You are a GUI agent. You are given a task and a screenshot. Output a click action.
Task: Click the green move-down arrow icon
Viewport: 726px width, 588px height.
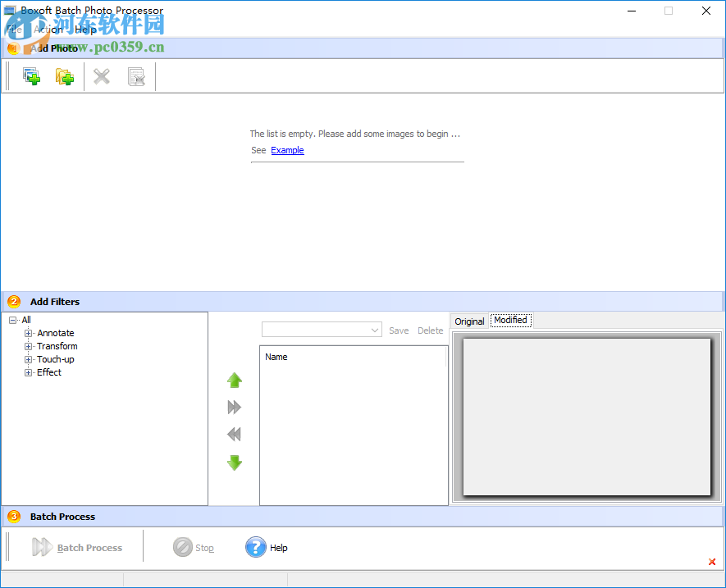[x=234, y=463]
